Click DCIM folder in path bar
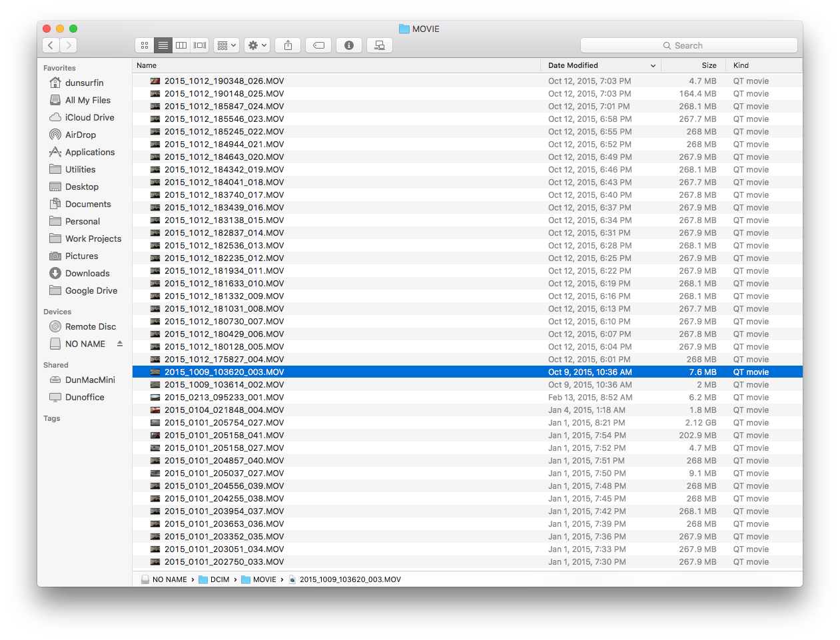The image size is (840, 640). pos(219,579)
